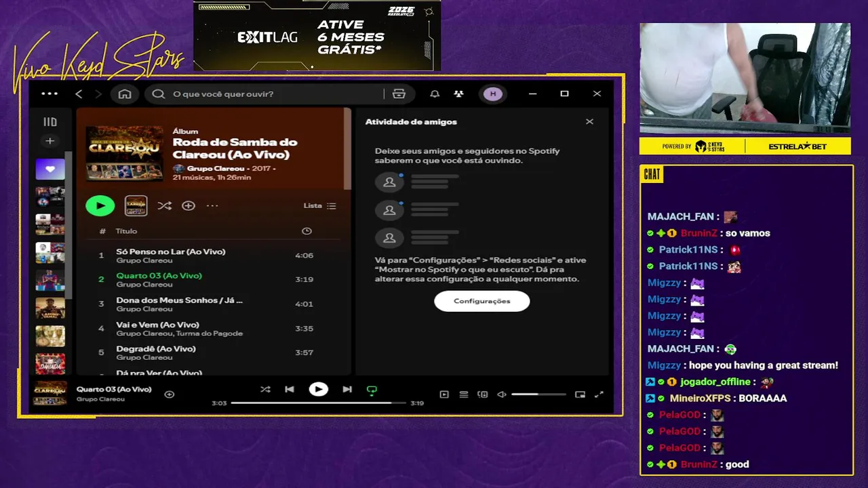Image resolution: width=868 pixels, height=488 pixels.
Task: Open the Browse icon in search bar
Action: coord(399,94)
